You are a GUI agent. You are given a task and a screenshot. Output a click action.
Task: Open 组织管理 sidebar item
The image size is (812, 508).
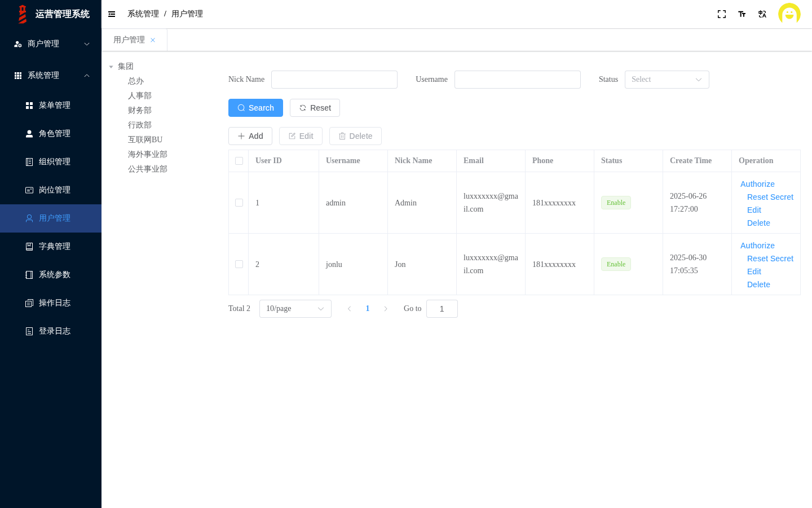point(51,162)
